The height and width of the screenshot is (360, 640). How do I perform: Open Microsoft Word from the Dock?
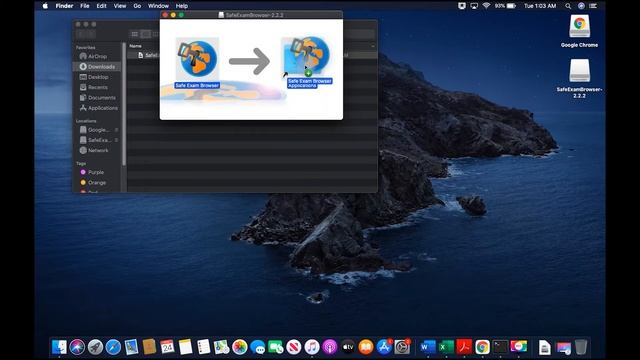pos(428,347)
